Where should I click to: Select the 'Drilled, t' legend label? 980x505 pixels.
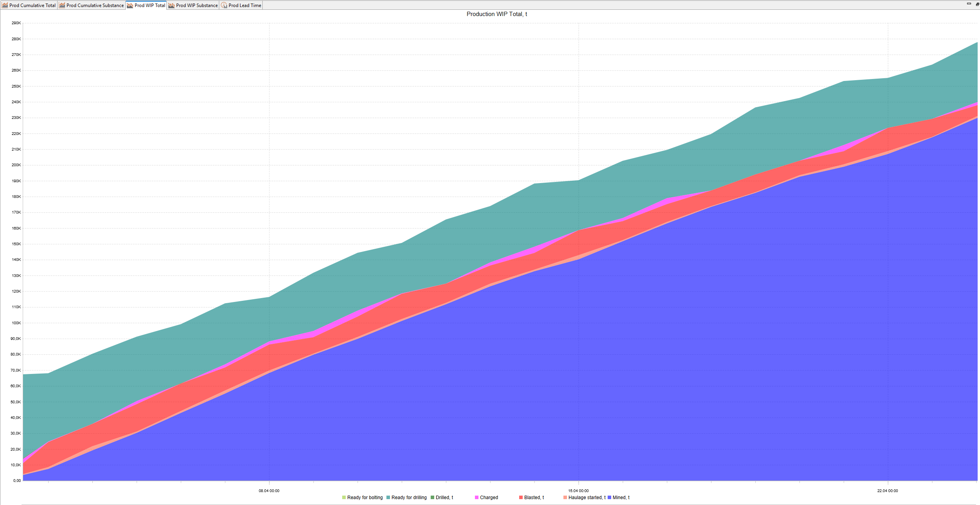(x=444, y=498)
